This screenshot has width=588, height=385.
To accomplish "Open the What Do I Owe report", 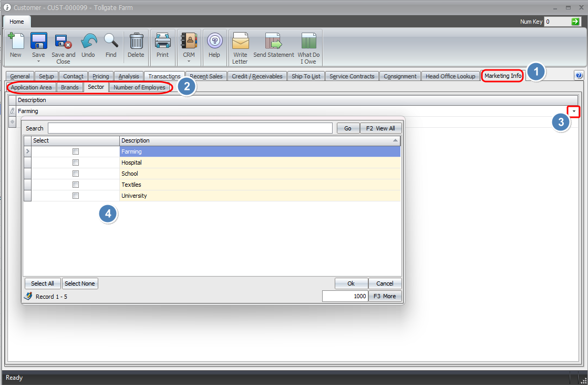I will [x=308, y=41].
